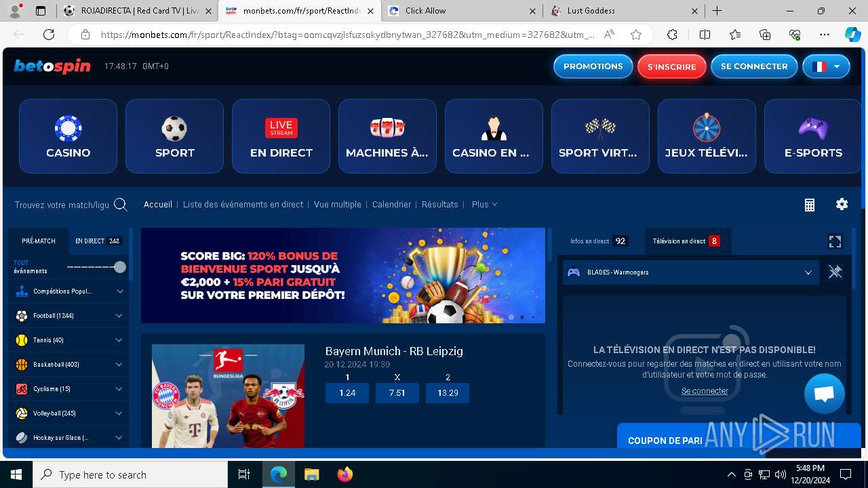The width and height of the screenshot is (868, 488).
Task: Click the Bayern Munich vs Leipzig image
Action: click(x=228, y=396)
